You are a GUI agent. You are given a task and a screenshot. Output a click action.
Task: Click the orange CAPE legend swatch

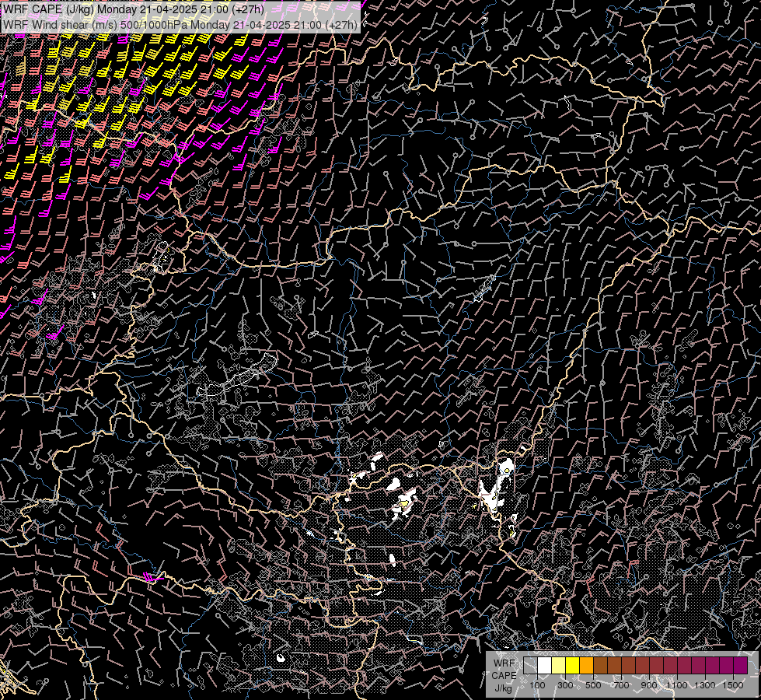[587, 666]
